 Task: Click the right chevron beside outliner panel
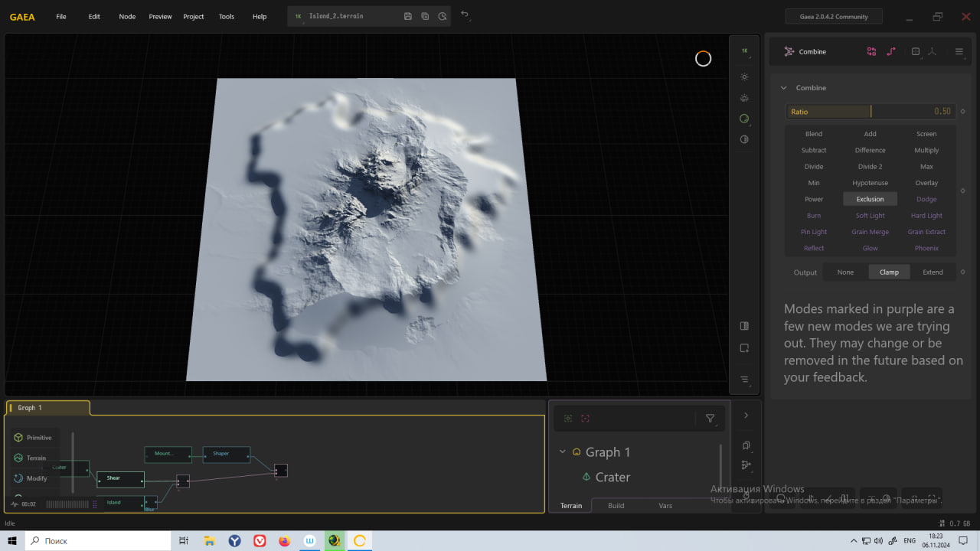(746, 415)
